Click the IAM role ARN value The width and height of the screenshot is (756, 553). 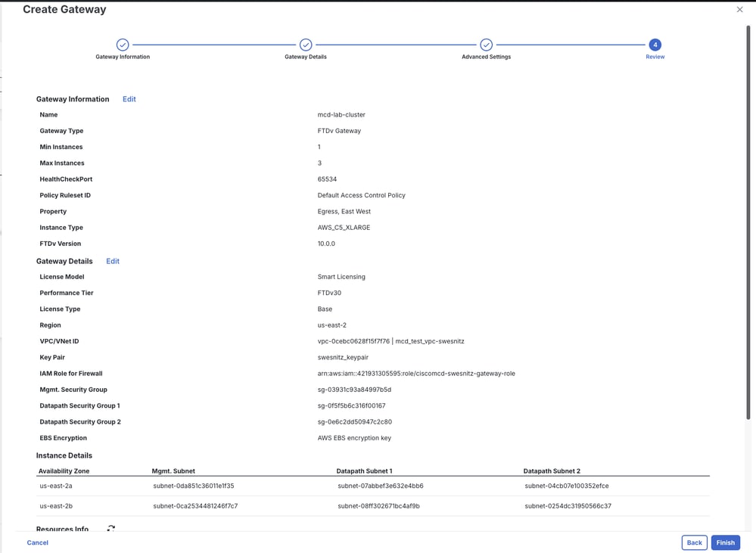416,374
